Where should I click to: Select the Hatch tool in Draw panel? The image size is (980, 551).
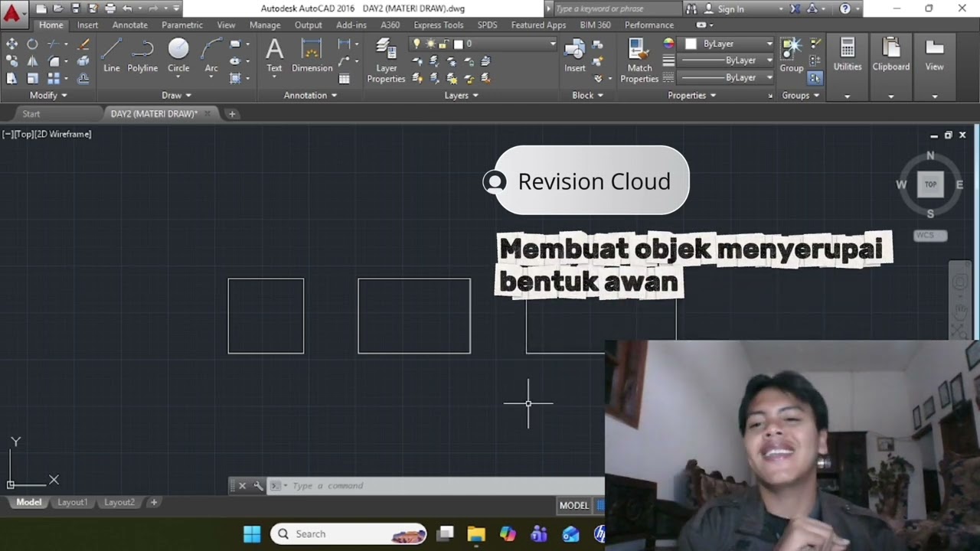click(235, 78)
